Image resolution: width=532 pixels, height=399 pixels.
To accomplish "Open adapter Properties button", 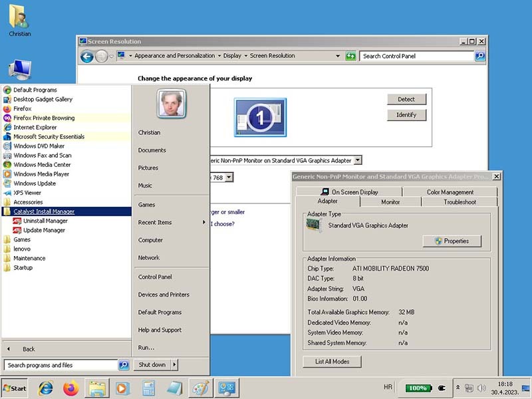I will tap(451, 241).
